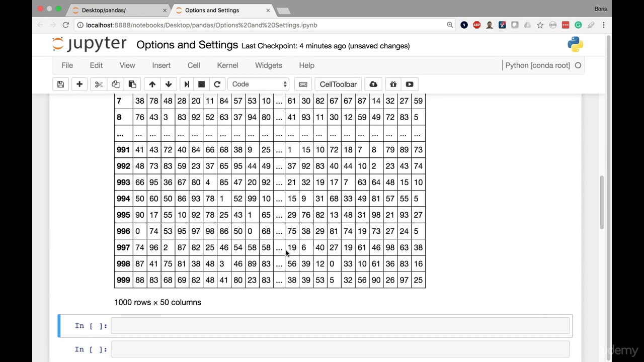The height and width of the screenshot is (362, 644).
Task: Copy selected cells icon
Action: pyautogui.click(x=116, y=84)
